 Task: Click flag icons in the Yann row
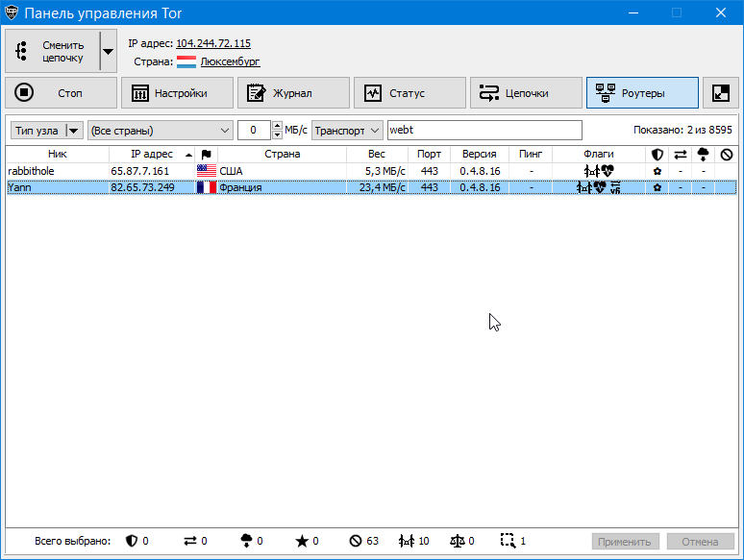(x=599, y=187)
